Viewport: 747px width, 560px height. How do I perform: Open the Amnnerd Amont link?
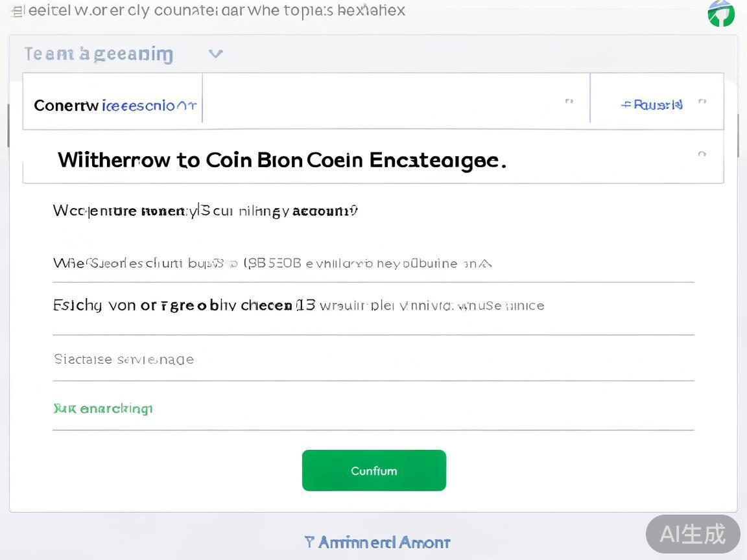click(x=384, y=542)
